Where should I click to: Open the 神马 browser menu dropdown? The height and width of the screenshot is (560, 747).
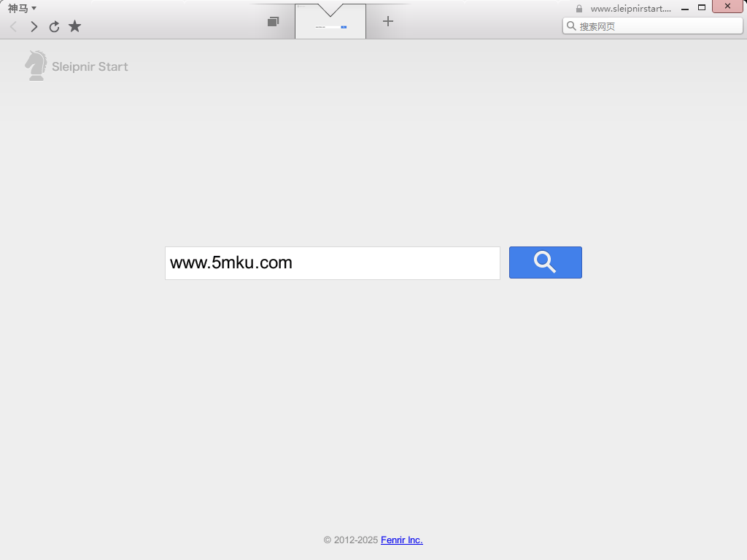pos(22,9)
